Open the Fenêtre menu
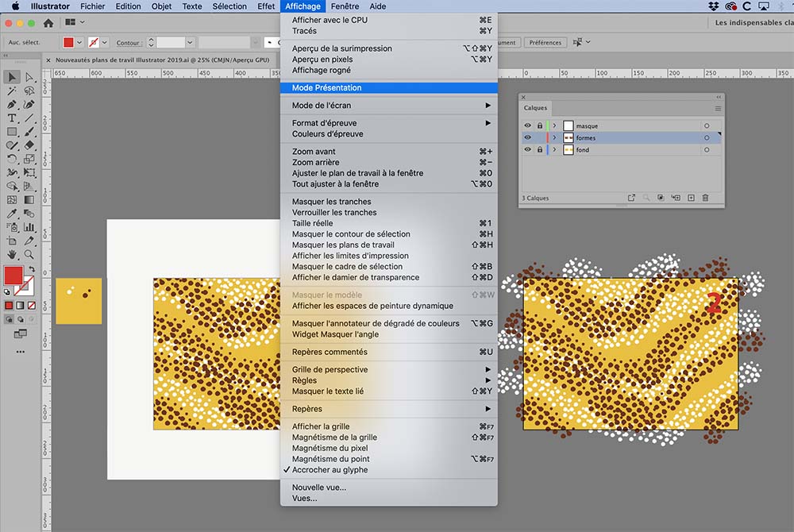The image size is (794, 532). tap(345, 6)
